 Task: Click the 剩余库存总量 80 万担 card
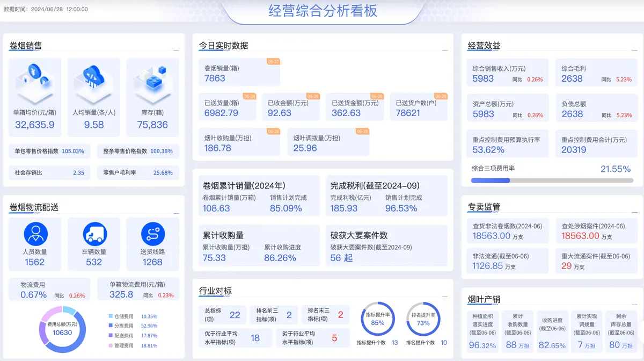[x=622, y=332]
